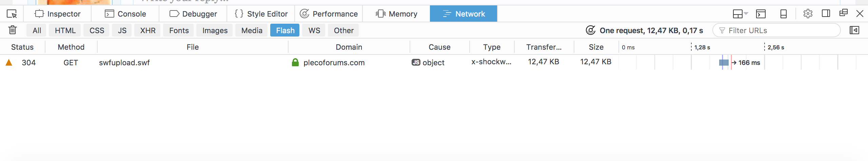Select the swfupload.swf request row

click(x=434, y=63)
